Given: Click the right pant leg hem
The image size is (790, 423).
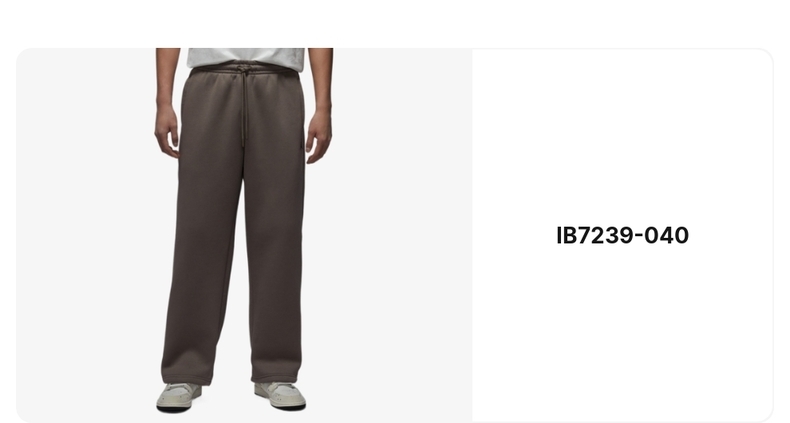Looking at the screenshot, I should click(276, 375).
